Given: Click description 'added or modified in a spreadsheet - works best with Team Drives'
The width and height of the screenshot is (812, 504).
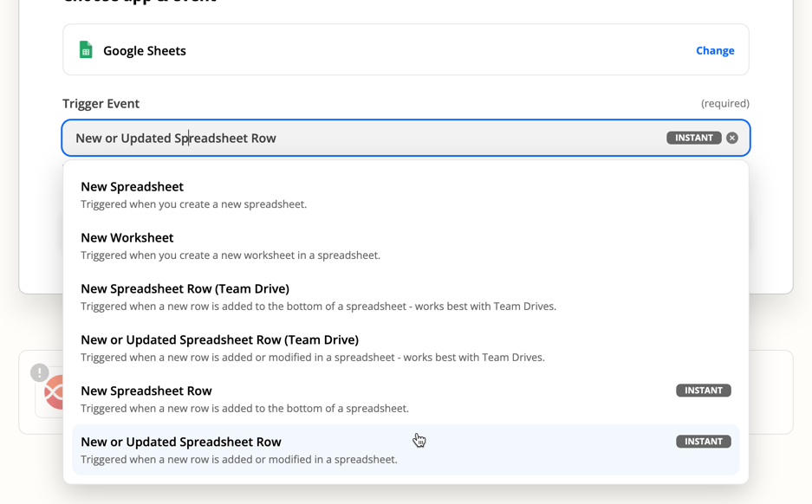Looking at the screenshot, I should [313, 357].
